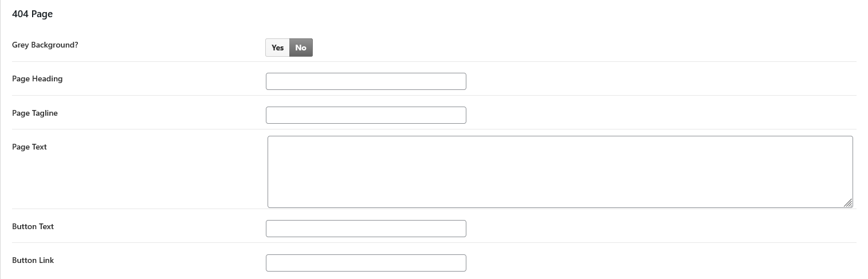
Task: Click the Page Heading label text
Action: tap(37, 78)
